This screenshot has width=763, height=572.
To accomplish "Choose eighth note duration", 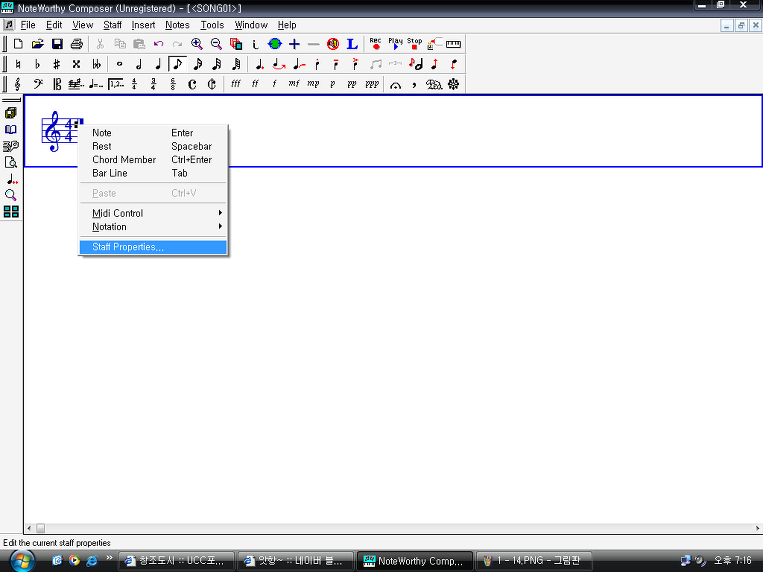I will coord(177,64).
